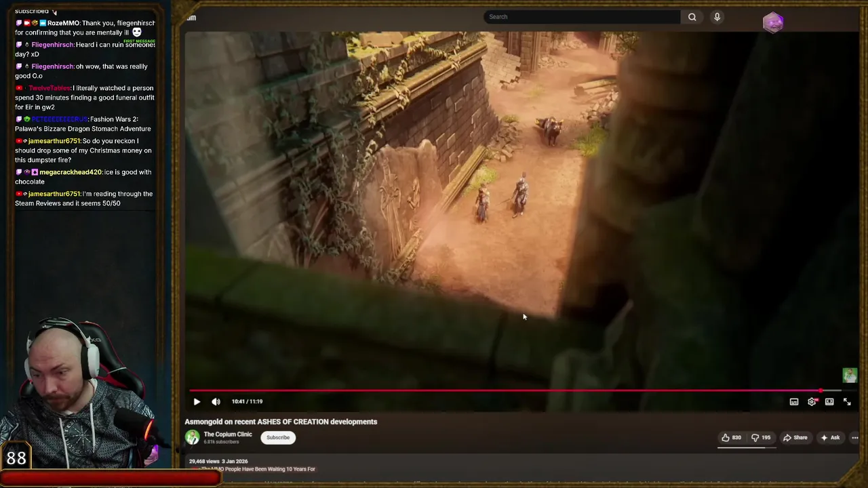Enter fullscreen mode
This screenshot has height=488, width=868.
[847, 402]
